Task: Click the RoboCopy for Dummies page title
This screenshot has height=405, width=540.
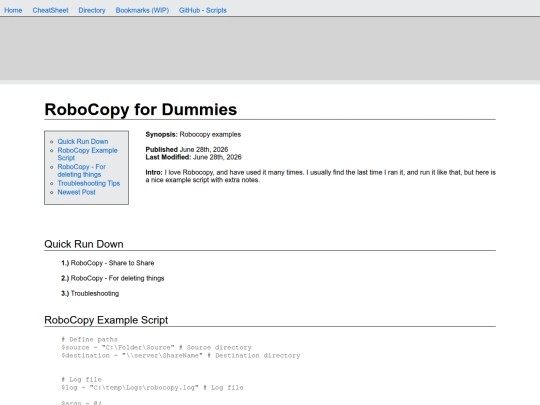Action: (x=141, y=110)
